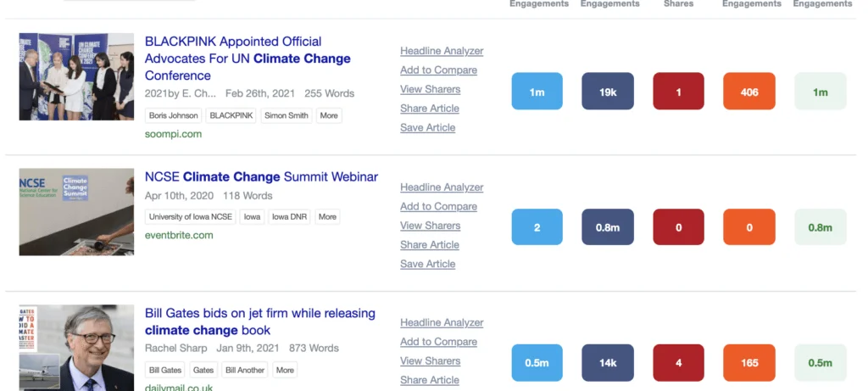Select the Simon Smith tag
The width and height of the screenshot is (868, 391).
click(287, 115)
